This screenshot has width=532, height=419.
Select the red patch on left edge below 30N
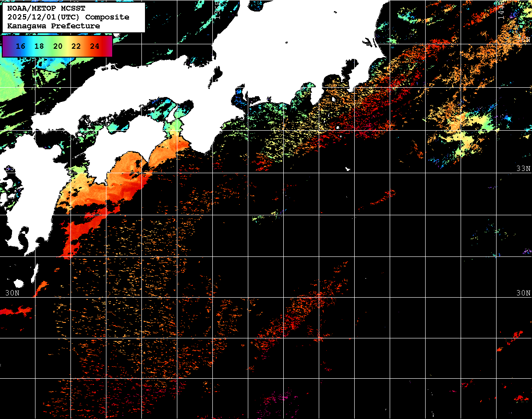16,311
